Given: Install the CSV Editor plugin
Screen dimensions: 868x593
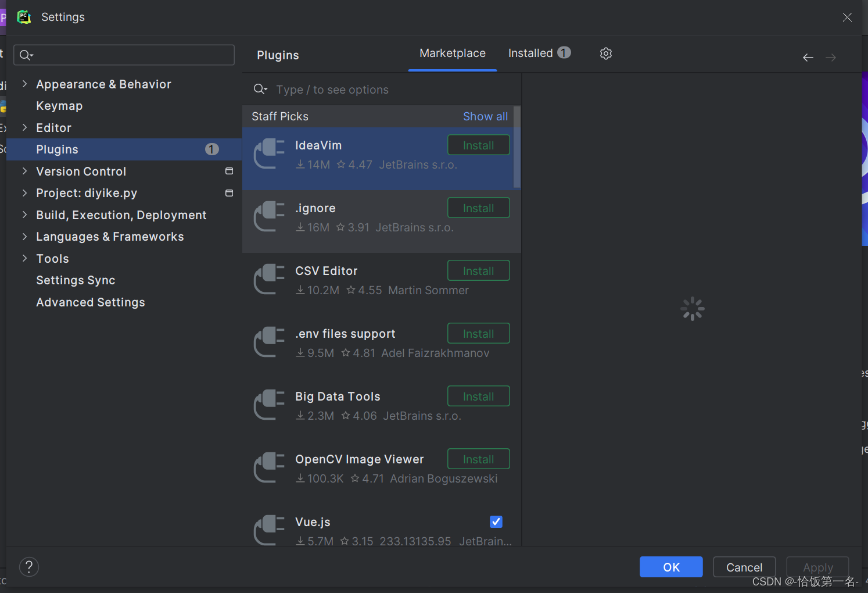Looking at the screenshot, I should point(479,271).
